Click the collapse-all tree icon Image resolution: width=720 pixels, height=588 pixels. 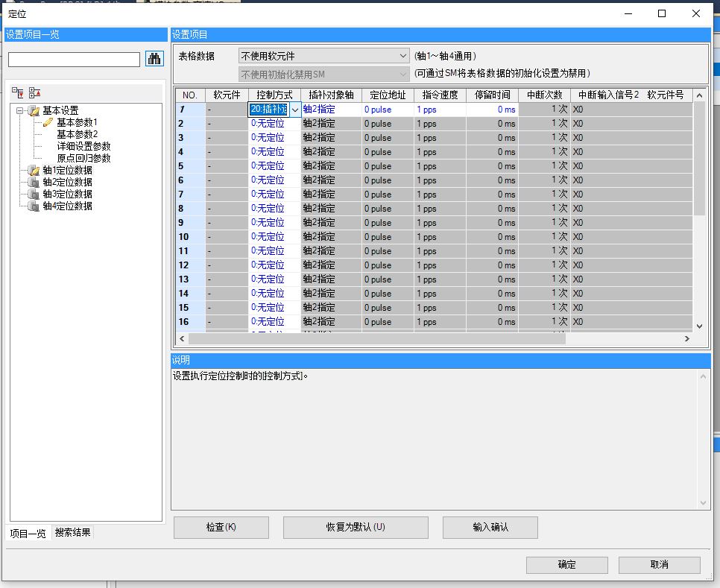[x=34, y=92]
